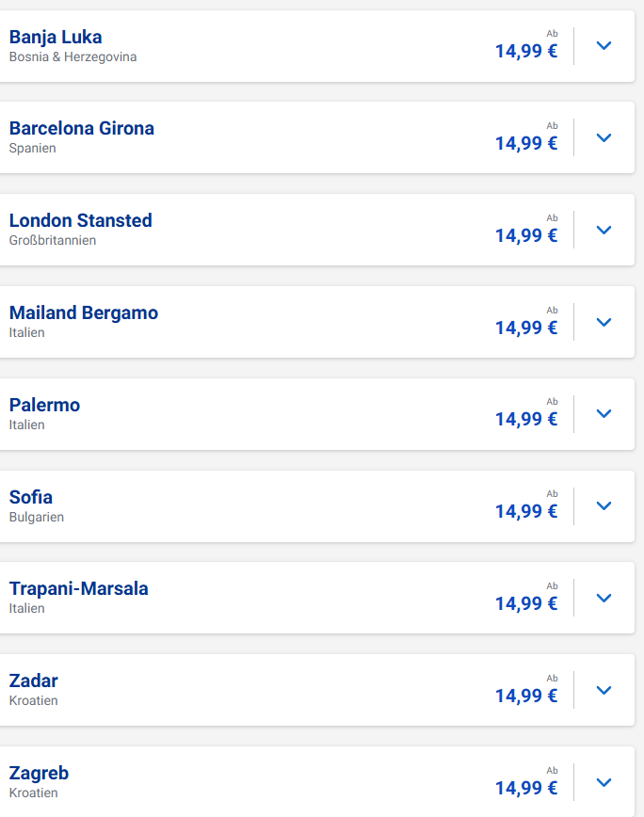Viewport: 644px width, 817px height.
Task: Expand the Trapani-Marsala chevron arrow
Action: (604, 599)
